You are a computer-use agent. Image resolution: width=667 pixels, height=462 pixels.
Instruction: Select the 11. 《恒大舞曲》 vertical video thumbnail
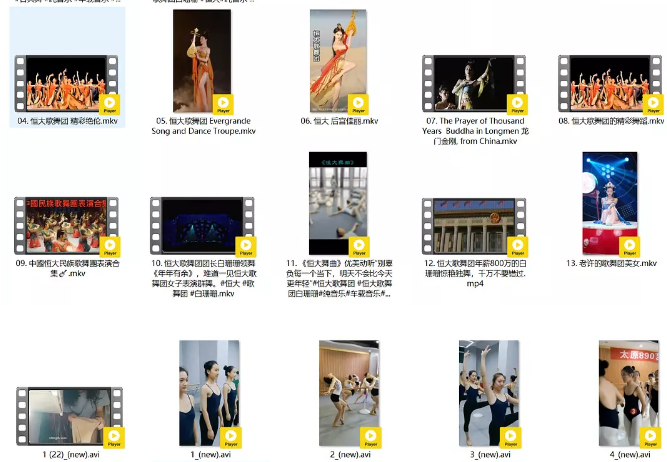point(338,203)
